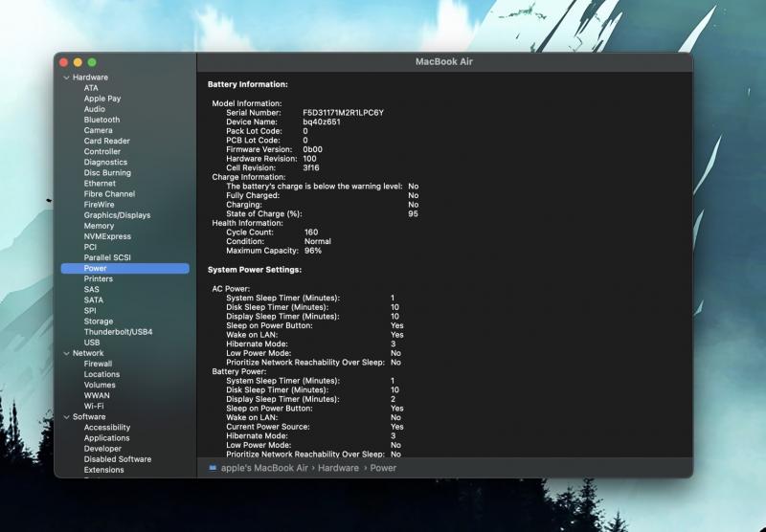The image size is (766, 532).
Task: Click cycle count value 160
Action: (310, 233)
